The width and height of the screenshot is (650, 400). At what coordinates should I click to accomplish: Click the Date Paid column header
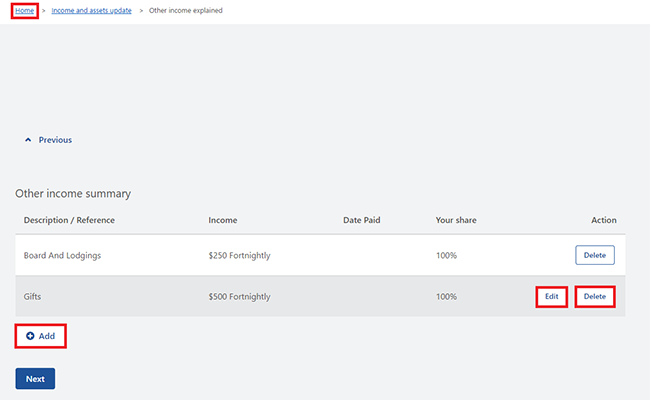361,220
